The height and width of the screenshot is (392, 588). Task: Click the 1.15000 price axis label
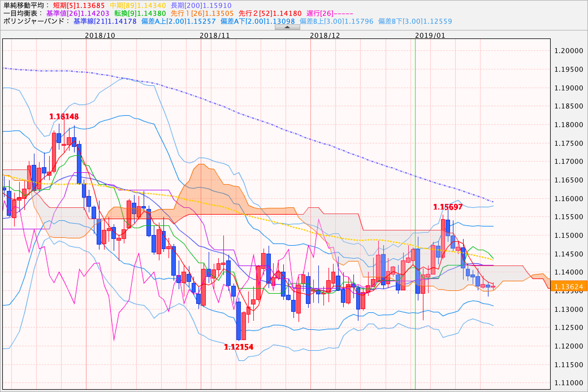point(569,236)
